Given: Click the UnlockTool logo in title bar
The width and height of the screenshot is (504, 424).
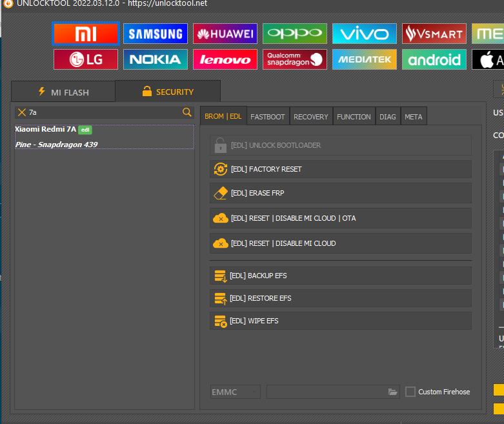Looking at the screenshot, I should coord(8,3).
